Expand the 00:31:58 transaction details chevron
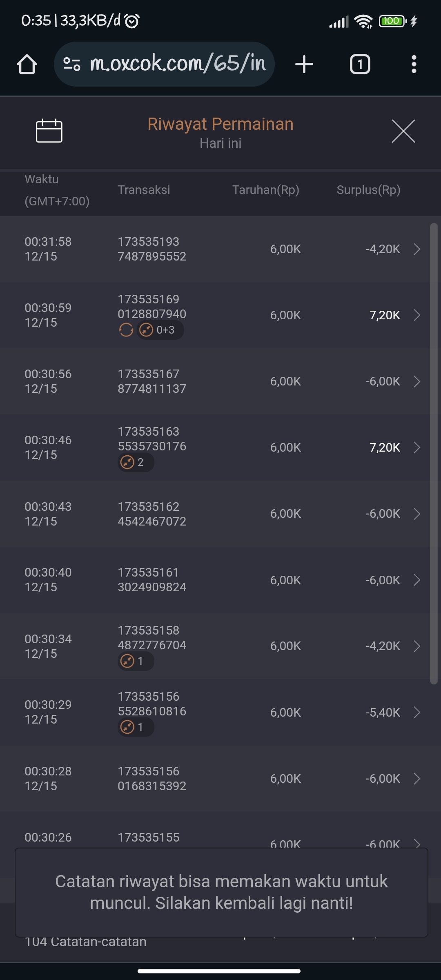This screenshot has height=980, width=441. [x=416, y=249]
